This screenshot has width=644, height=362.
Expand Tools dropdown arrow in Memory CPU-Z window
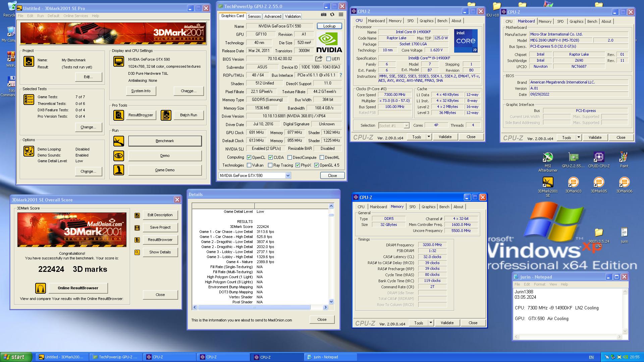pyautogui.click(x=430, y=323)
